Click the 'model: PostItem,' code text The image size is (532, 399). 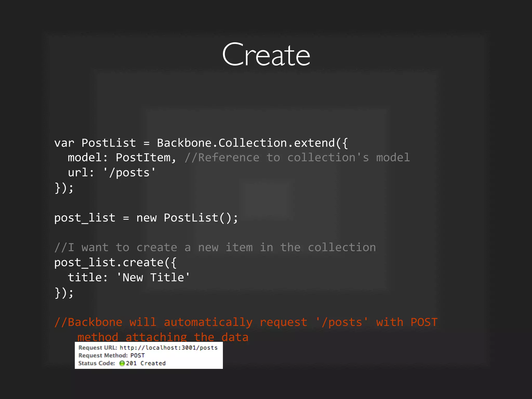pyautogui.click(x=122, y=158)
